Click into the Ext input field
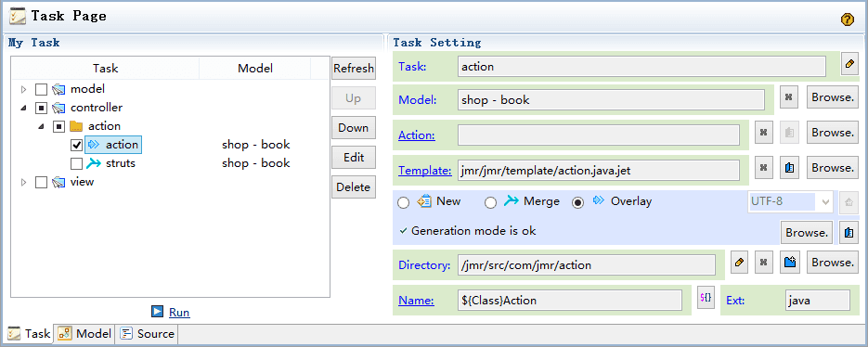 (x=817, y=301)
